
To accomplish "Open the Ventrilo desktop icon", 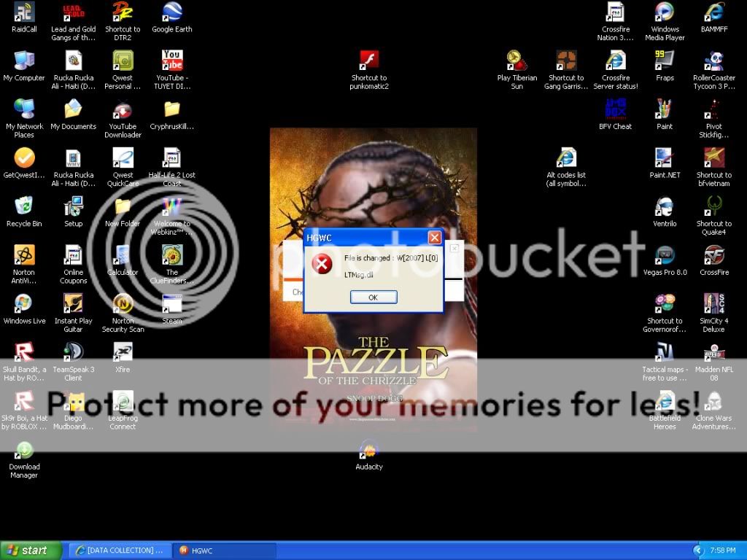I will click(x=665, y=207).
